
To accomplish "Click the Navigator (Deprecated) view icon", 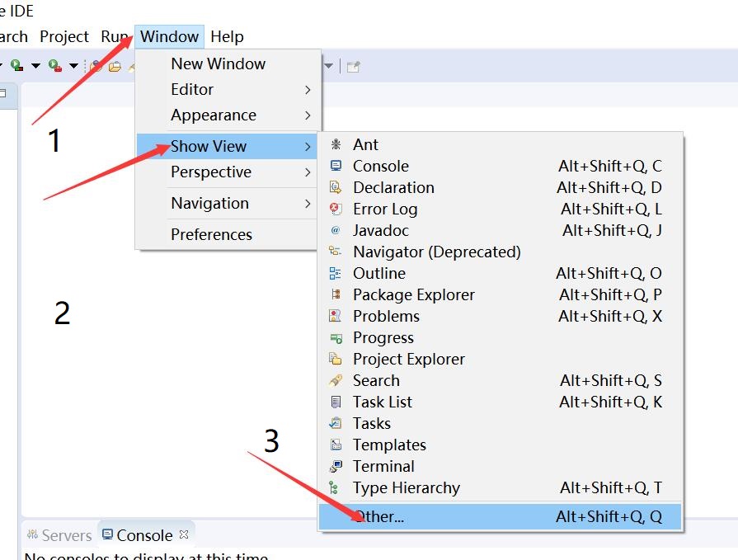I will coord(336,252).
